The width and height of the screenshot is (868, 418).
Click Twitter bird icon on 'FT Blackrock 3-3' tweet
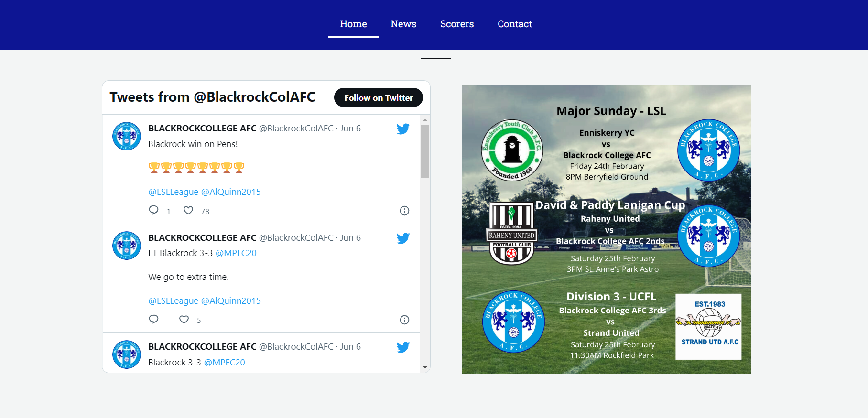[x=403, y=238]
